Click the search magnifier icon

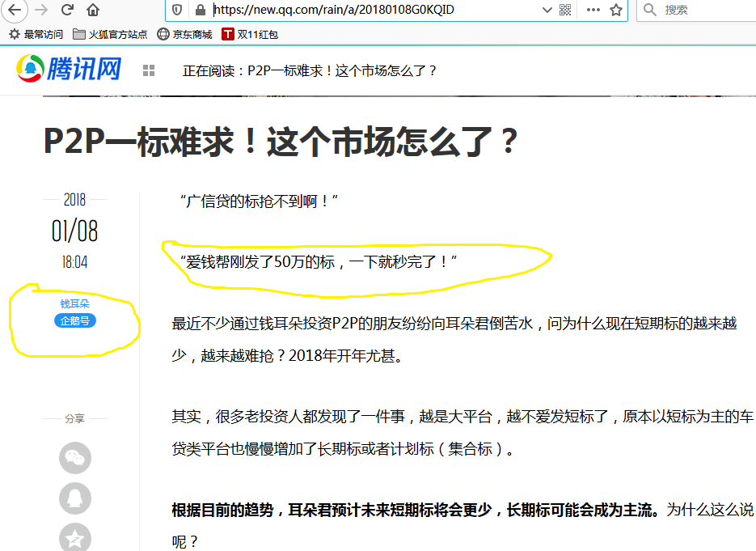point(649,10)
